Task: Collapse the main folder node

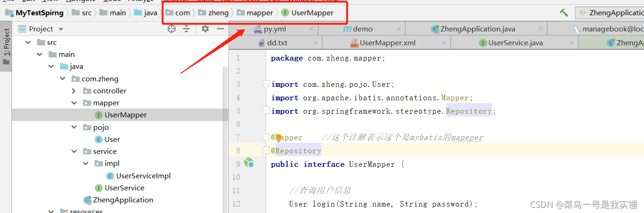Action: pos(40,55)
